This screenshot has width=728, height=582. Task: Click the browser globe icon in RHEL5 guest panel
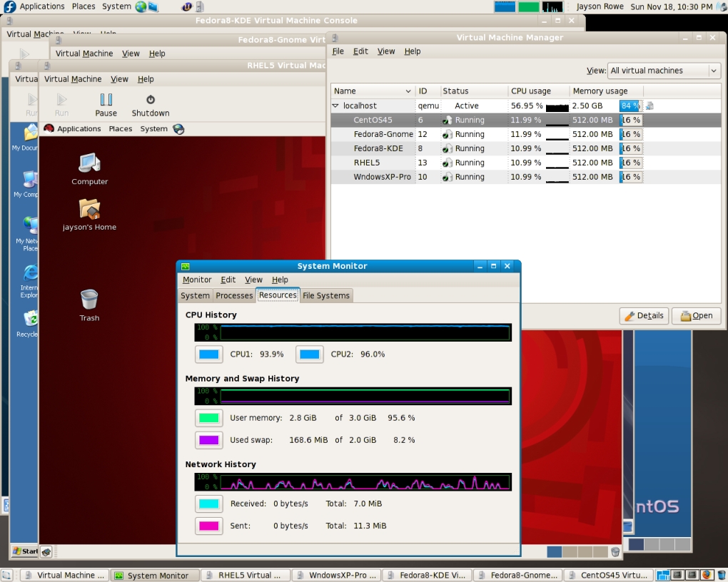point(178,129)
